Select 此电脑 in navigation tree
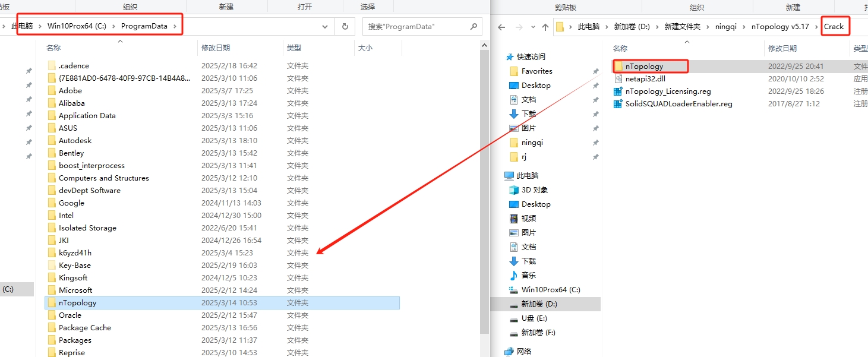 527,175
